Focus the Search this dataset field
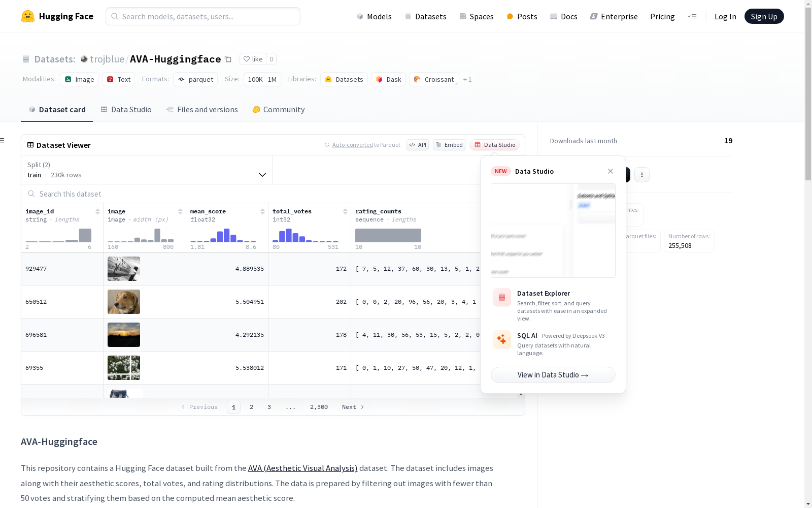 251,194
